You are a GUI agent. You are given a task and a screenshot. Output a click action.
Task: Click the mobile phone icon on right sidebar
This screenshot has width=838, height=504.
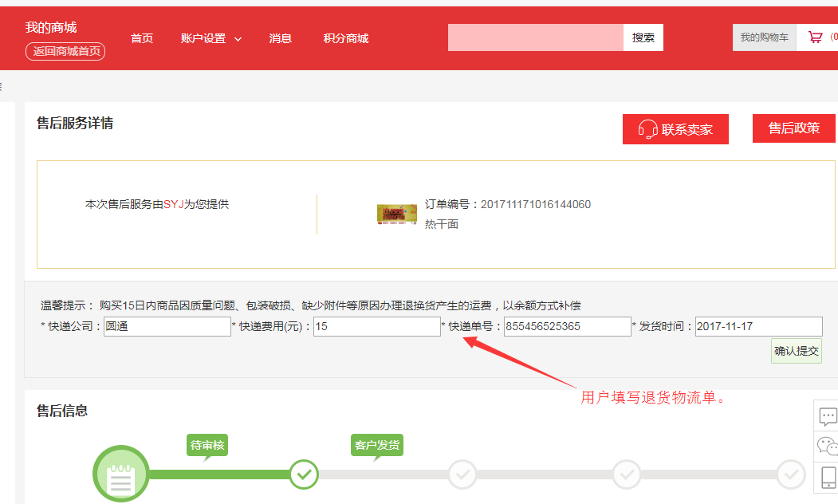pyautogui.click(x=828, y=476)
